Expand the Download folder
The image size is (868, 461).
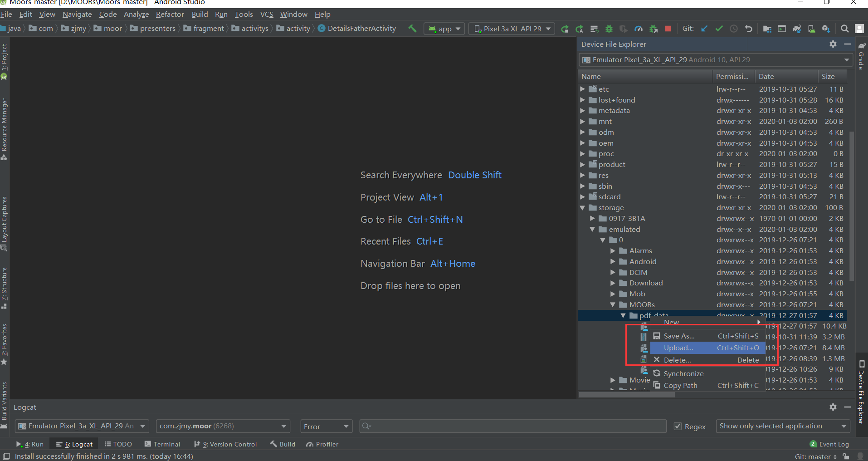point(613,283)
